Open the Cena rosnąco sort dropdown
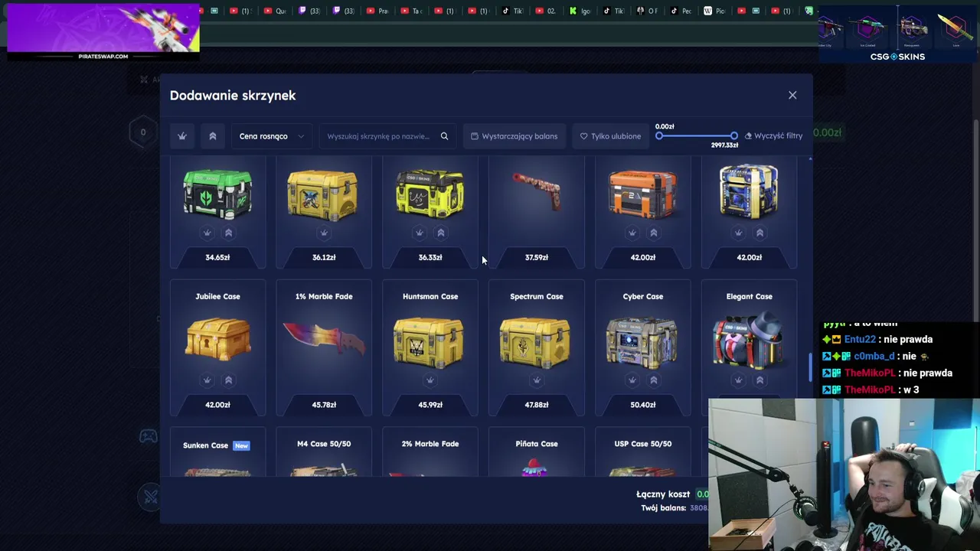Image resolution: width=980 pixels, height=551 pixels. [272, 136]
